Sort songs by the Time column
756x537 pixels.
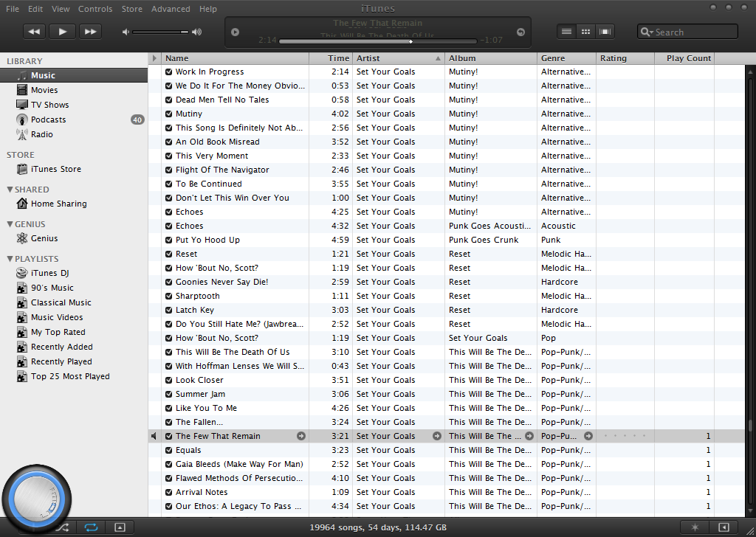tap(331, 58)
